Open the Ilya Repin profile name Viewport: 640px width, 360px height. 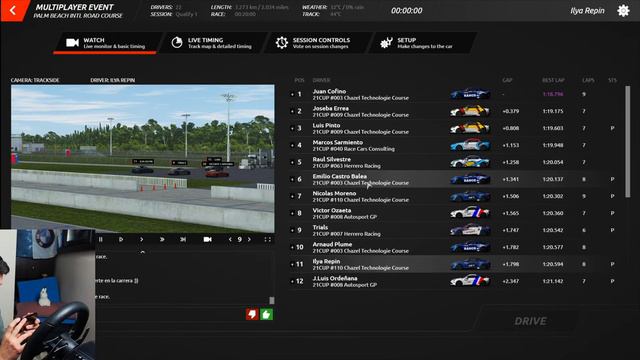(x=587, y=11)
